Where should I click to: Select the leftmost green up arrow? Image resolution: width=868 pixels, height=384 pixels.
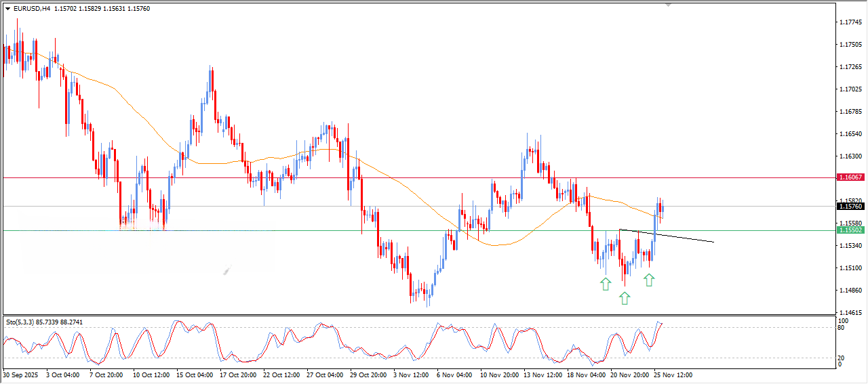pos(605,284)
